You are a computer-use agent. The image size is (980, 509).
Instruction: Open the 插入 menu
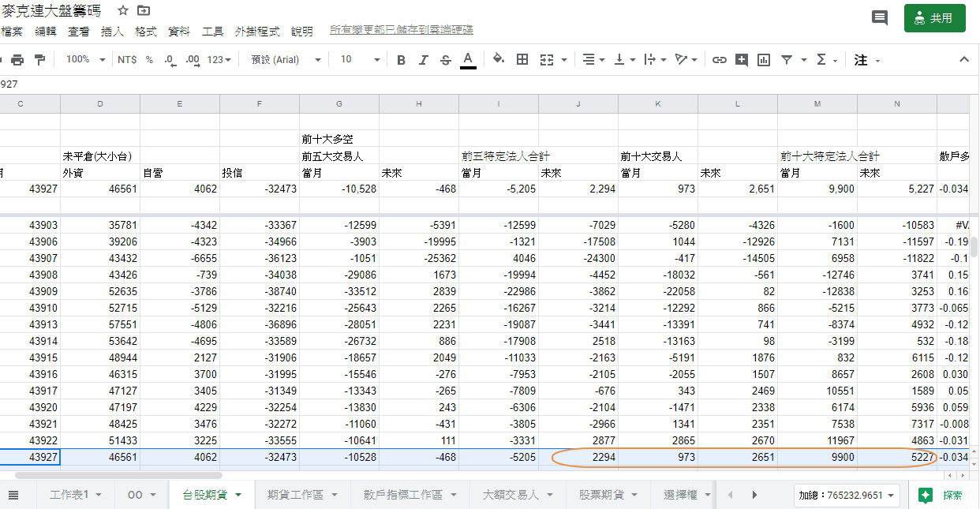click(x=112, y=32)
